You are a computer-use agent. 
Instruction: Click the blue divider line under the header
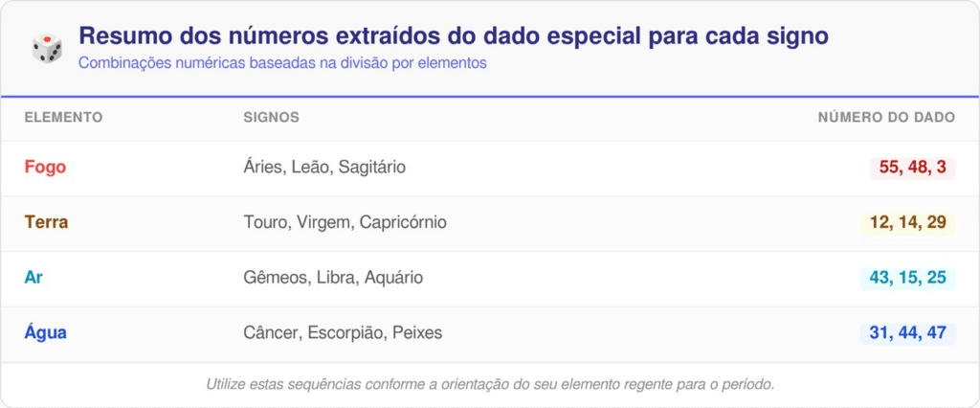490,97
